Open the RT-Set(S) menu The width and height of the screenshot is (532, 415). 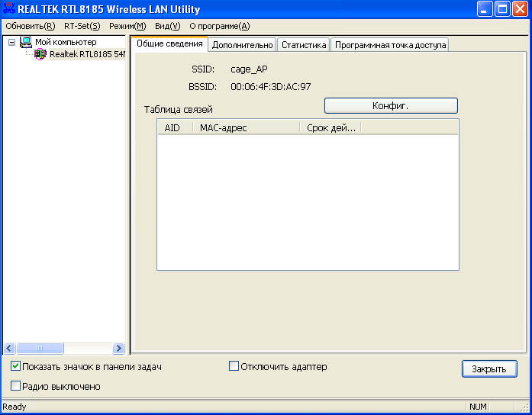[x=82, y=26]
